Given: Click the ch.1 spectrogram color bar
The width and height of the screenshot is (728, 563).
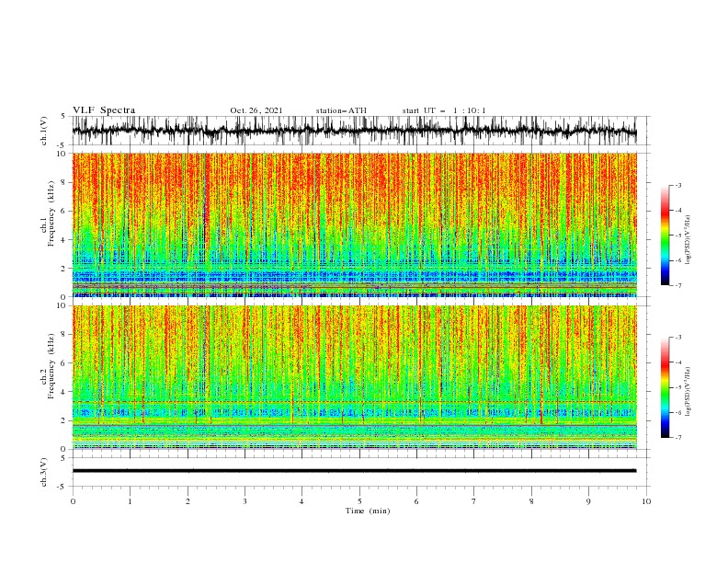Looking at the screenshot, I should pos(665,236).
